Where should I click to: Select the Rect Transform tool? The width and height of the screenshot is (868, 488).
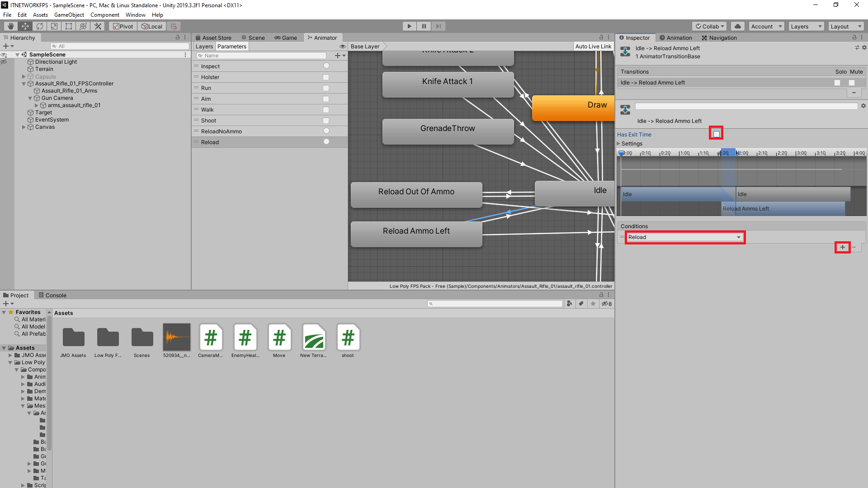(69, 26)
